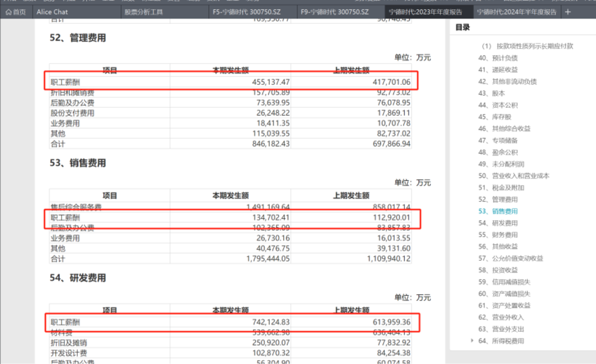Select 50、营业收入和营业成本 in the outline
The image size is (596, 364).
pos(514,176)
